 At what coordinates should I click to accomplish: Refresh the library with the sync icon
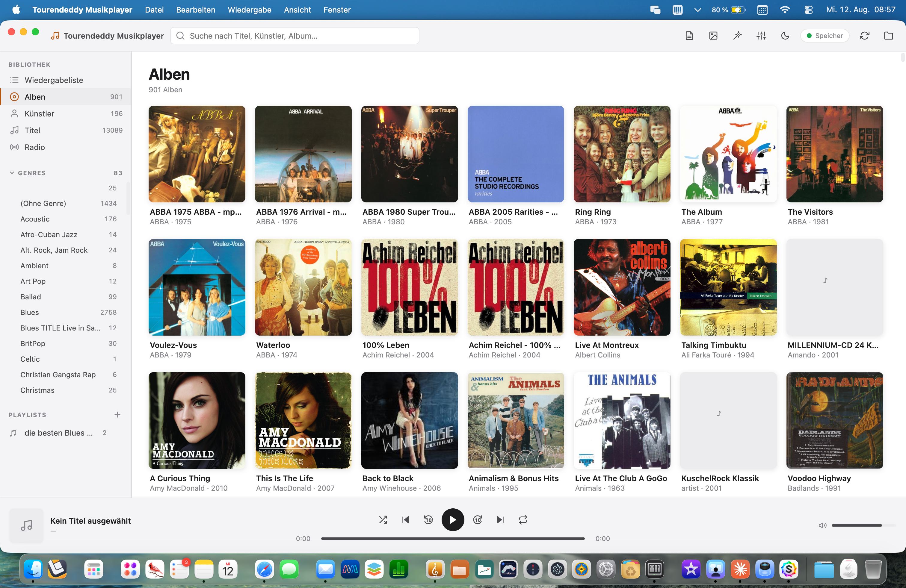[x=865, y=36]
